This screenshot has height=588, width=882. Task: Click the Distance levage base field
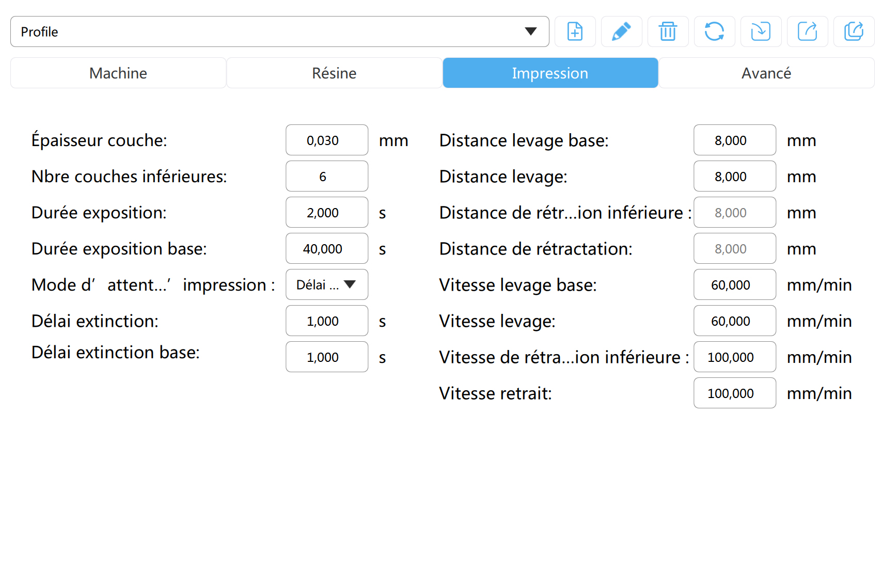[735, 140]
